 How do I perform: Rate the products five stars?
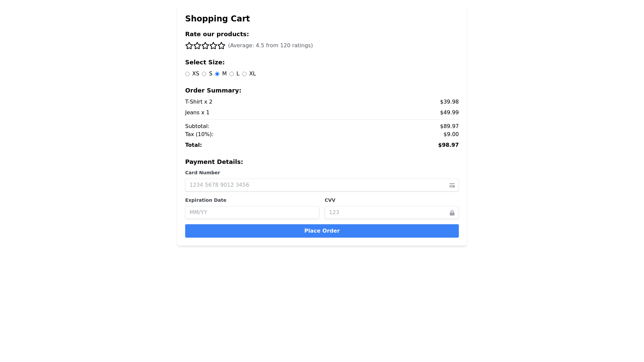[x=221, y=46]
